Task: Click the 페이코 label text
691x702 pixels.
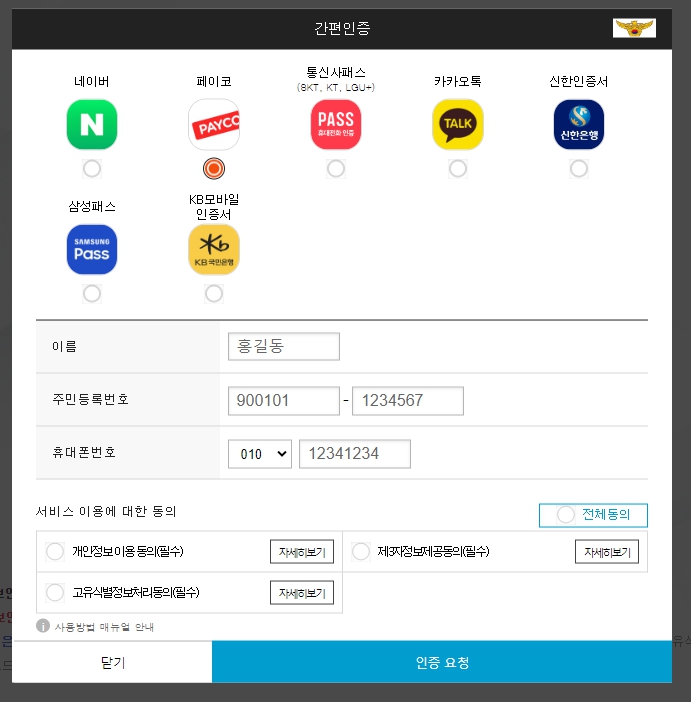Action: pos(214,81)
